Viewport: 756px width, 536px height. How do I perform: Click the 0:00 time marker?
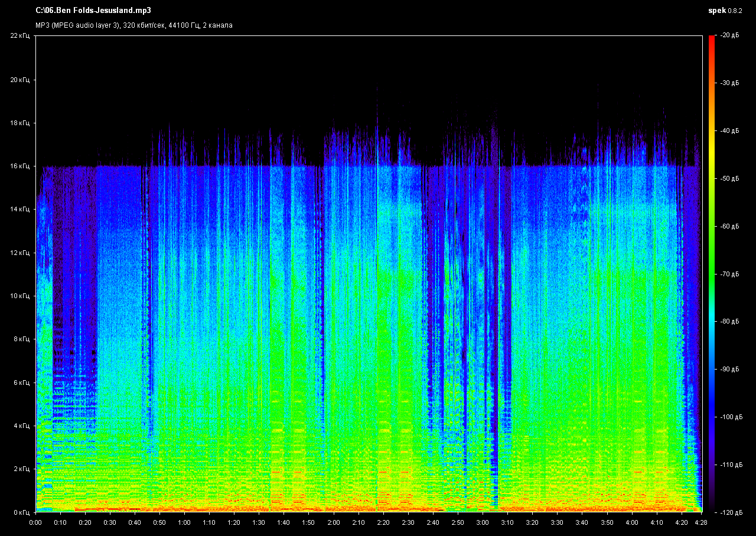[x=35, y=522]
